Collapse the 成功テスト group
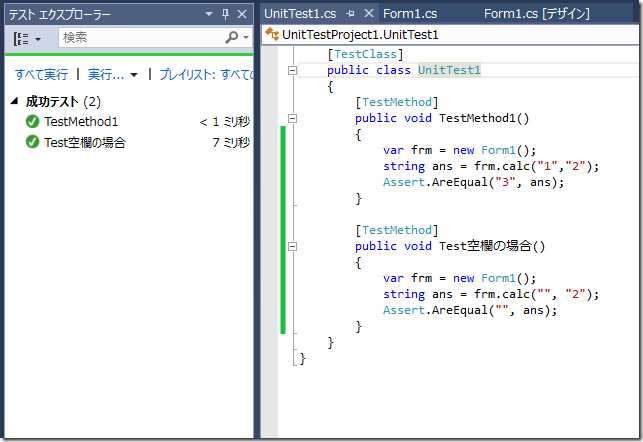The height and width of the screenshot is (442, 643). [15, 102]
